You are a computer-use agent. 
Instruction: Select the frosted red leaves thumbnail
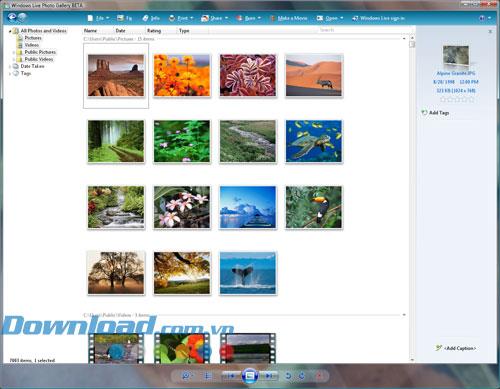[x=248, y=75]
